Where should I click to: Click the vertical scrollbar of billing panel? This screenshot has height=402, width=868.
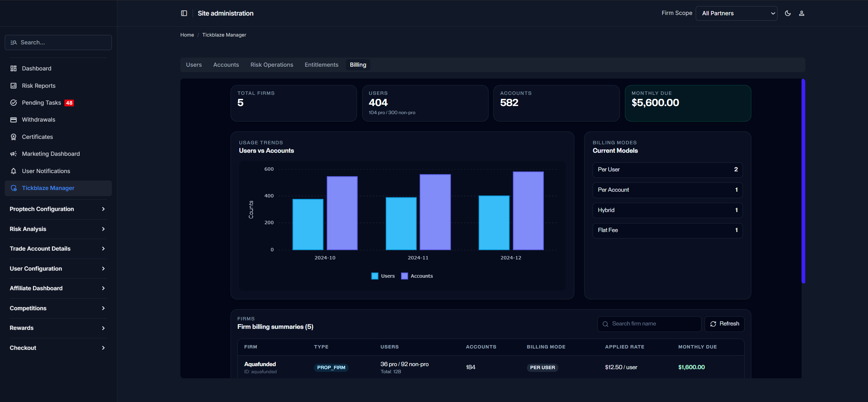click(x=803, y=181)
